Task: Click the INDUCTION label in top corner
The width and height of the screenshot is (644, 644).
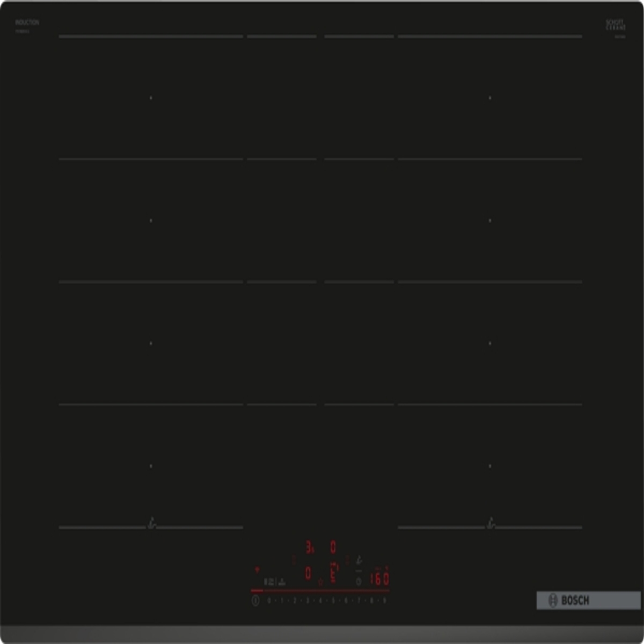Action: tap(27, 23)
